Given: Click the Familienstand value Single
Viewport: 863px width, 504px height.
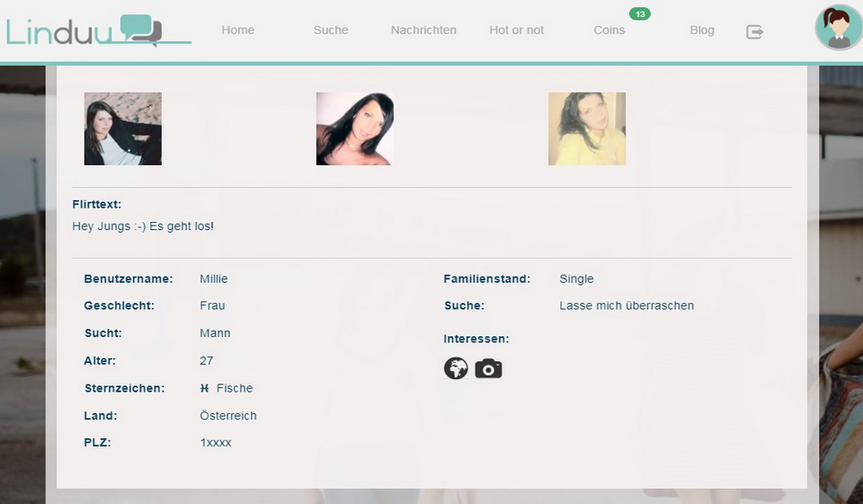Looking at the screenshot, I should click(576, 279).
